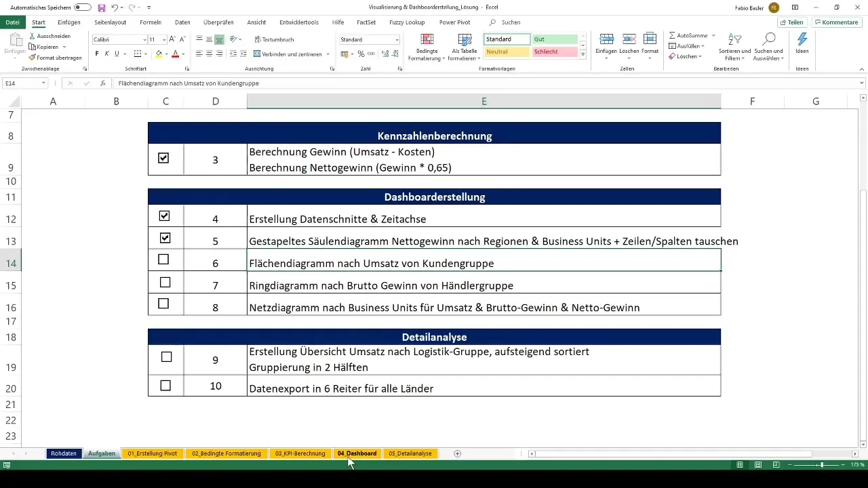Center text horizontally in cell
This screenshot has width=868, height=488.
pyautogui.click(x=209, y=54)
